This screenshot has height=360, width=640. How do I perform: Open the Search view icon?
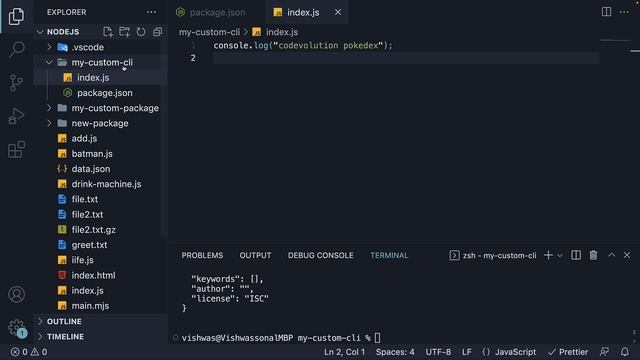16,49
